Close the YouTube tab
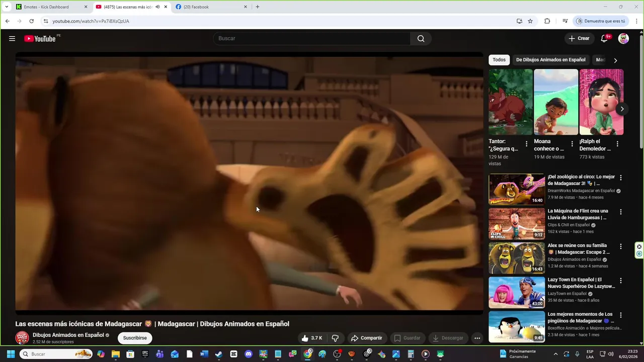Image resolution: width=644 pixels, height=362 pixels. [x=166, y=7]
